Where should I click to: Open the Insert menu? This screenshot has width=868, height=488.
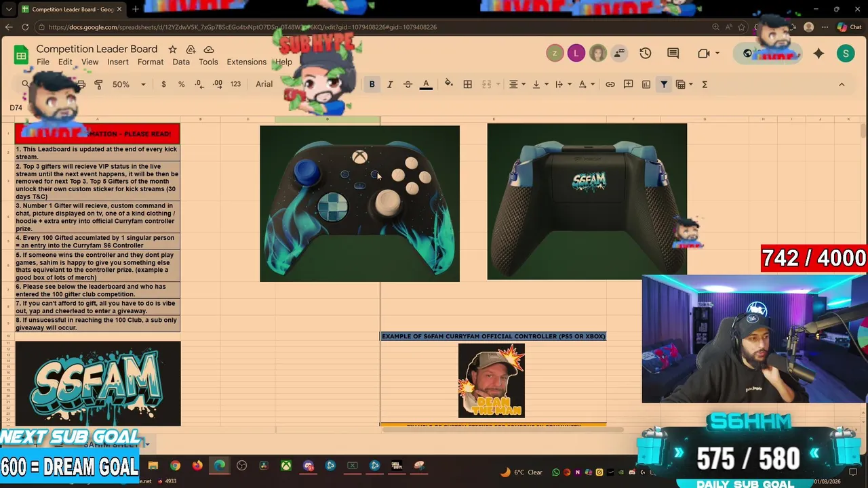click(117, 62)
